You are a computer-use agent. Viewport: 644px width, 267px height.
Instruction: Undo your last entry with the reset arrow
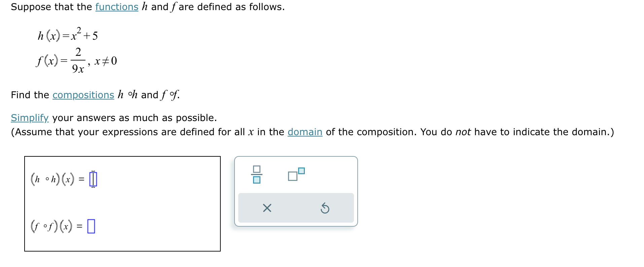[x=325, y=208]
